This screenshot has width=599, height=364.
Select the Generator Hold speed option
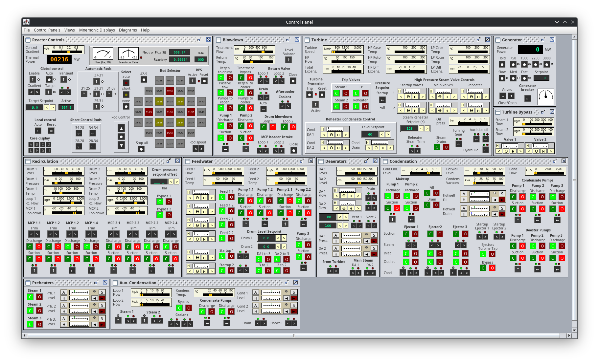click(502, 64)
